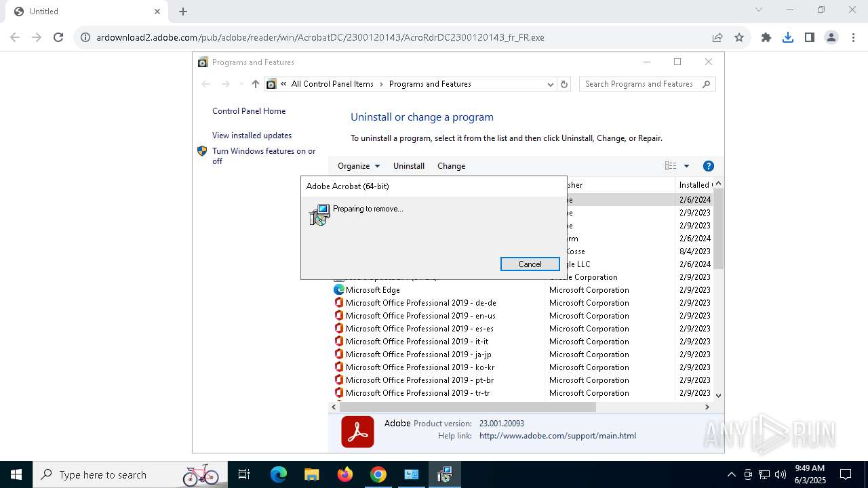Open the volume control in system tray

781,474
